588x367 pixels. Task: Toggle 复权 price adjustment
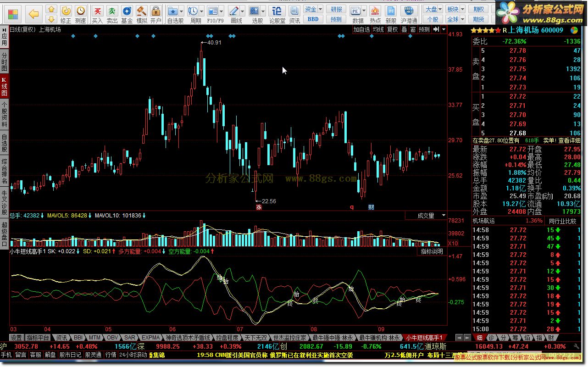pyautogui.click(x=393, y=29)
